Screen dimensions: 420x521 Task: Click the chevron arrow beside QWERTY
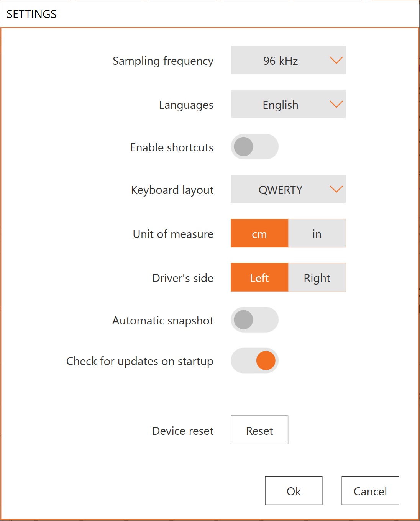[336, 189]
